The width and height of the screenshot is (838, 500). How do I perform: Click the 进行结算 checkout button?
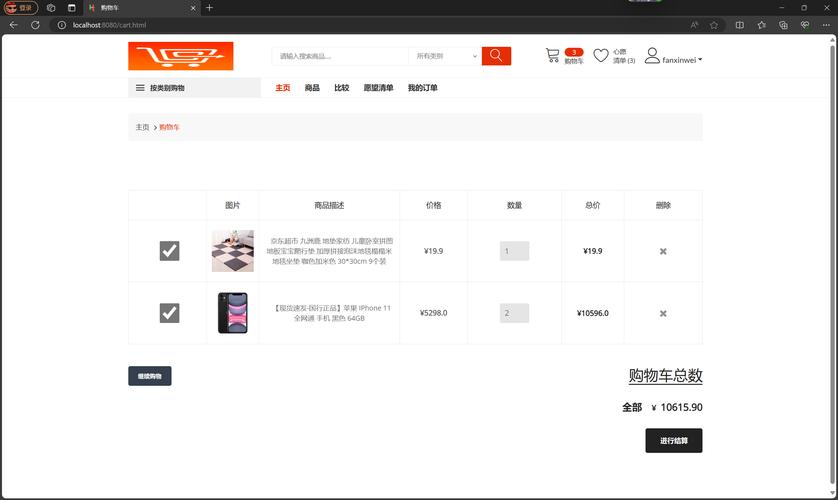[673, 440]
